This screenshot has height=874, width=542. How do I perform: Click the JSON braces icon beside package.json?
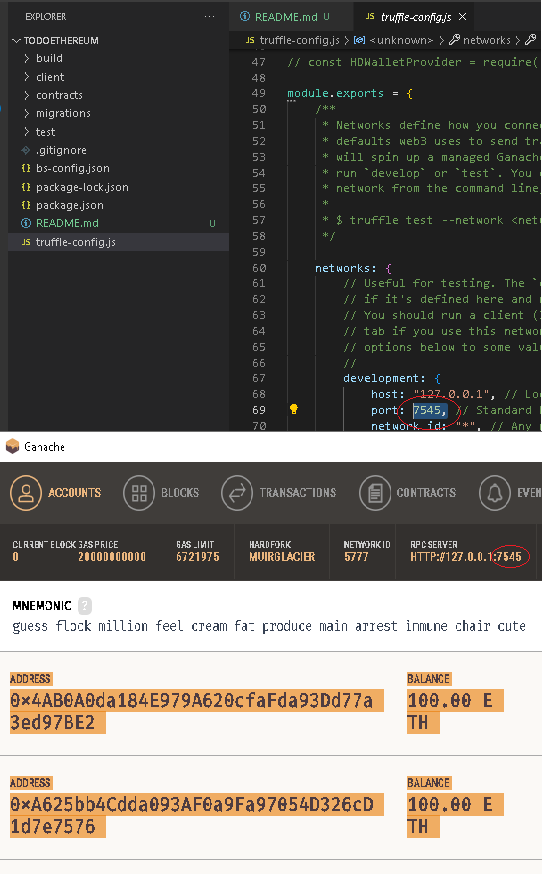[26, 205]
